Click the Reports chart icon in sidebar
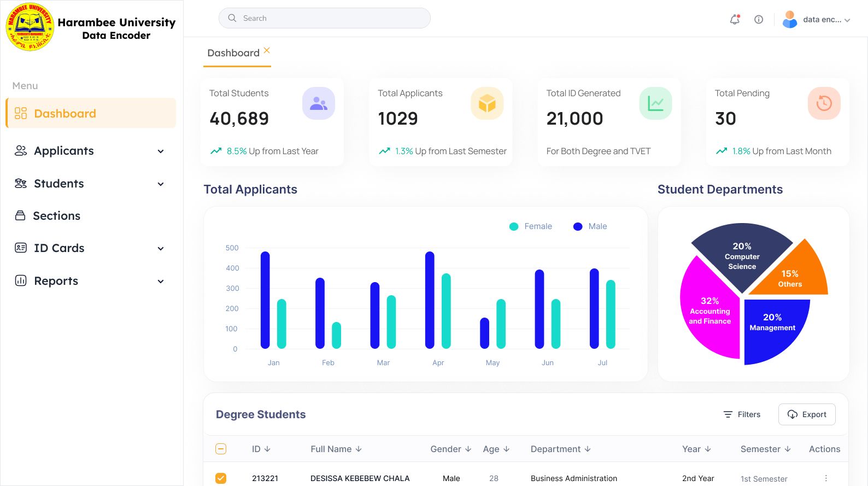868x486 pixels. pyautogui.click(x=21, y=280)
